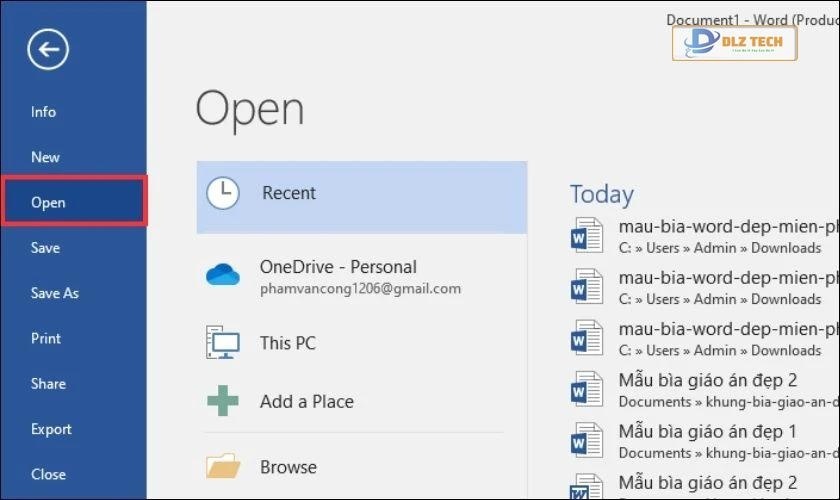Select the Recent location entry
This screenshot has width=840, height=500.
tap(362, 197)
